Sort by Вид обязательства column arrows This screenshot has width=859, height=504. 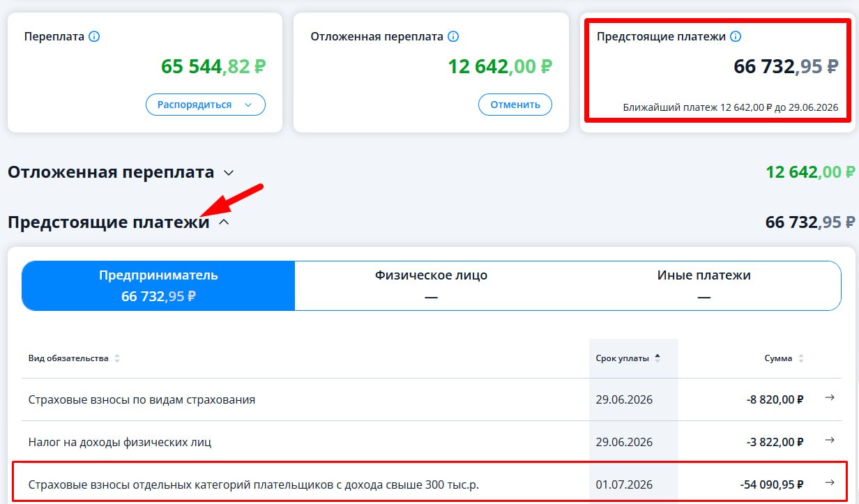click(x=117, y=358)
